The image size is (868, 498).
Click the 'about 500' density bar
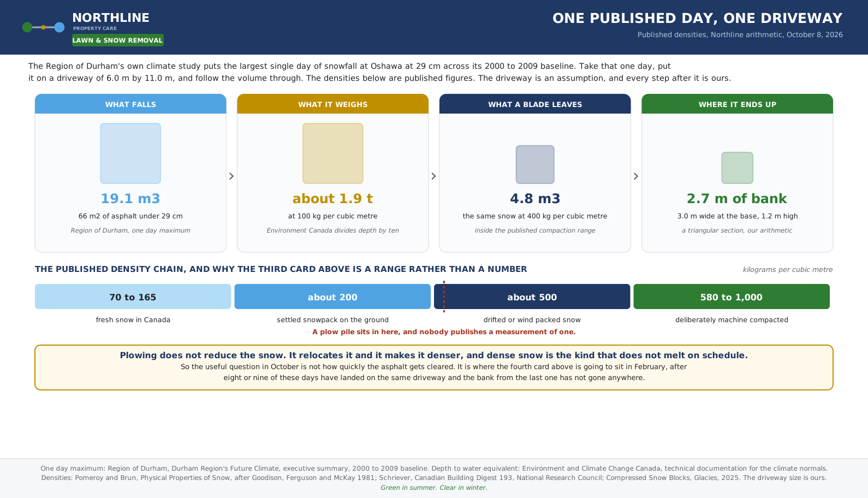pyautogui.click(x=532, y=297)
